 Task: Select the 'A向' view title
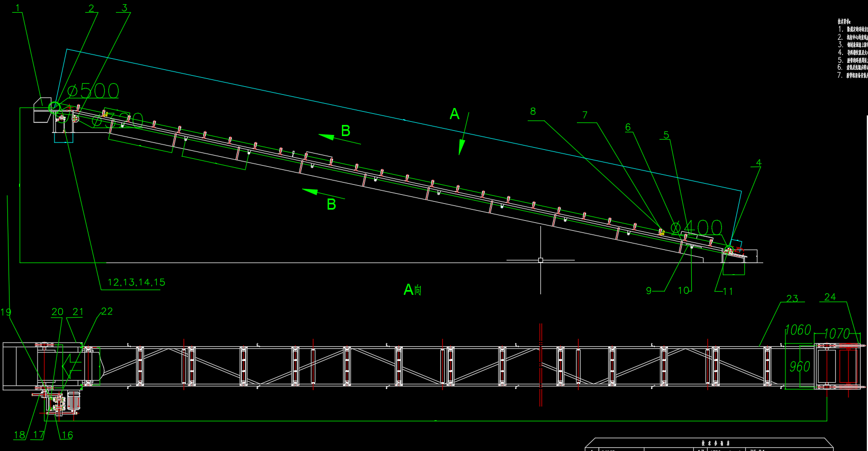coord(413,290)
